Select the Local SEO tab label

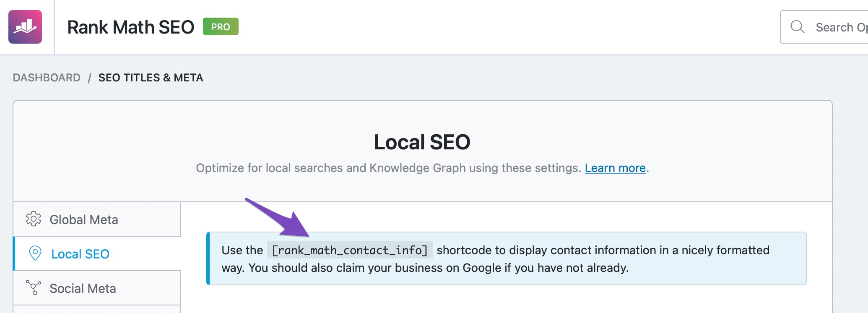tap(80, 254)
